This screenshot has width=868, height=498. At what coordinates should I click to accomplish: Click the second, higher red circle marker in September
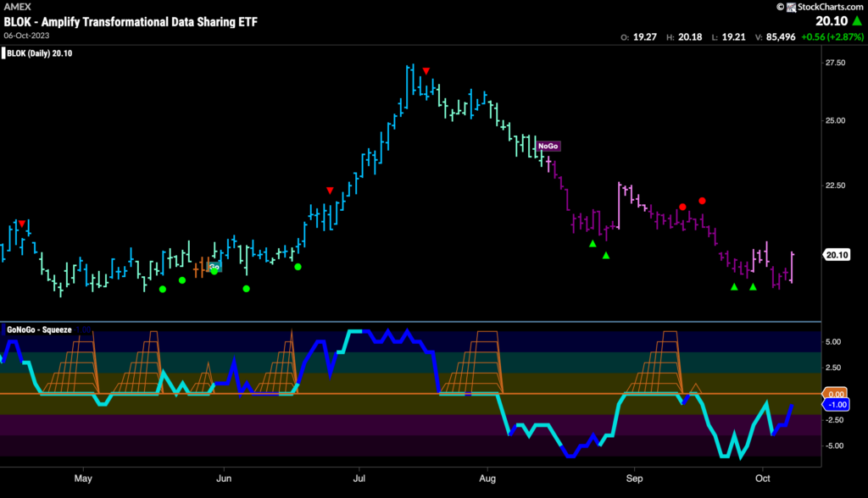tap(702, 201)
